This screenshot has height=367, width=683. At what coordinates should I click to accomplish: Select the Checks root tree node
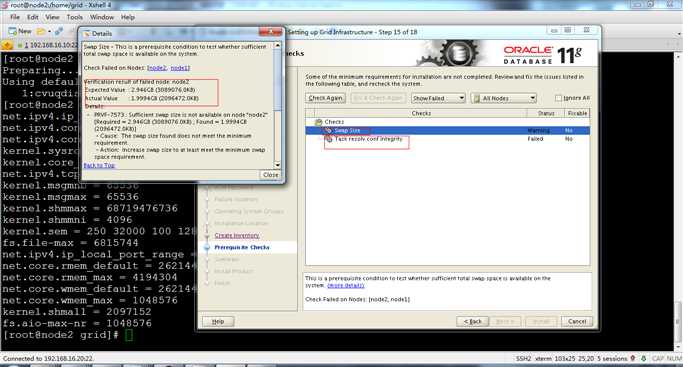[334, 122]
